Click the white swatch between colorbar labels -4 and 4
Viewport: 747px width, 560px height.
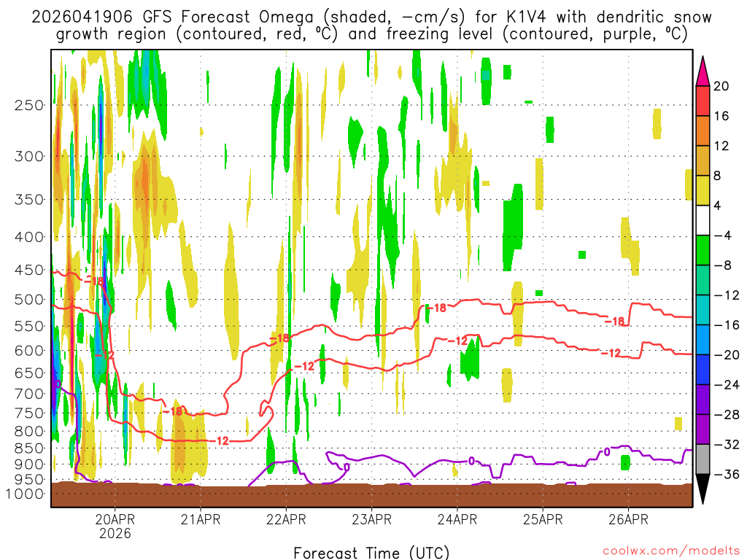tap(703, 220)
